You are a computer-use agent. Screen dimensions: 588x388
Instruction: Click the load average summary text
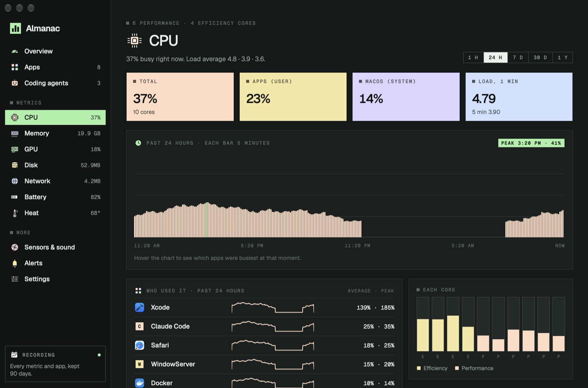(x=196, y=59)
